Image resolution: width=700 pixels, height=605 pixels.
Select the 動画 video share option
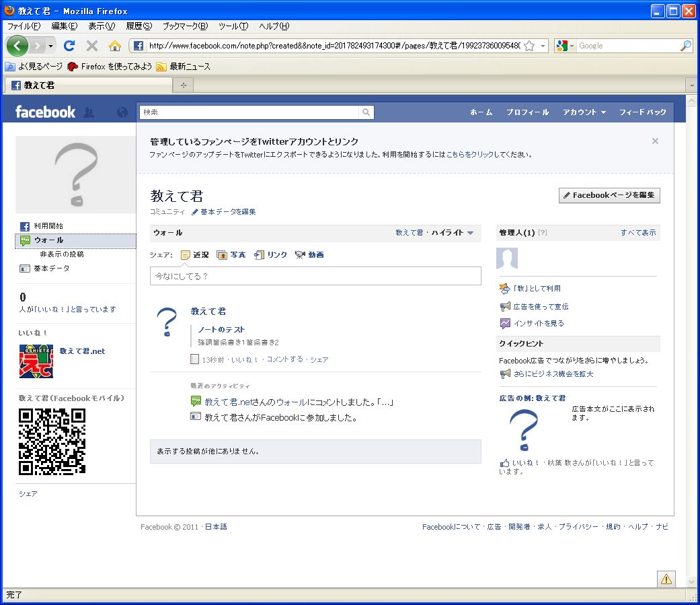click(309, 254)
